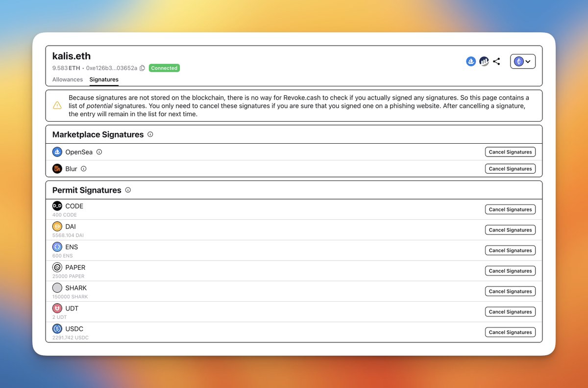This screenshot has width=588, height=388.
Task: Show info tooltip next to Permit Signatures
Action: pos(128,190)
